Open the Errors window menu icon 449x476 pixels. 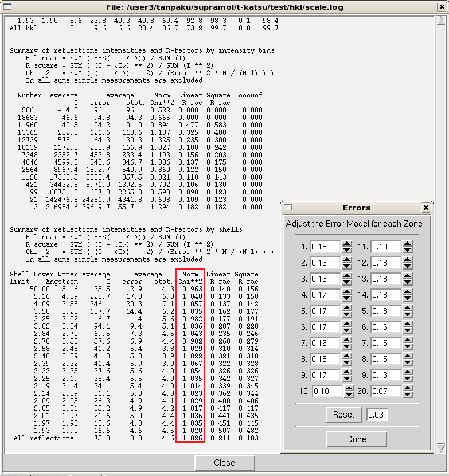coord(288,208)
